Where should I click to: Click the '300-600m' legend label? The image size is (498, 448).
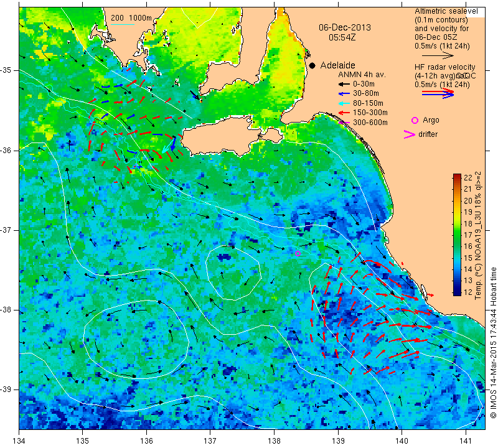click(370, 122)
